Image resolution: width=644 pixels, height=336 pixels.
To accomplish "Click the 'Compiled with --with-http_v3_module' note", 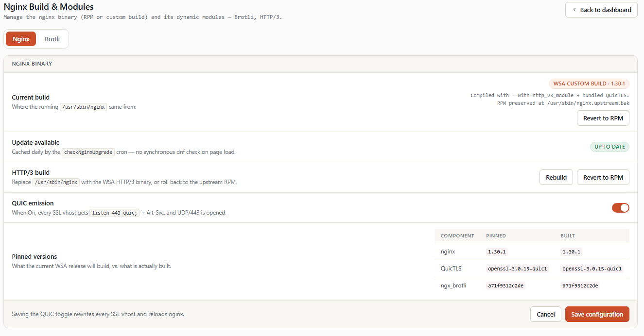I will [550, 96].
